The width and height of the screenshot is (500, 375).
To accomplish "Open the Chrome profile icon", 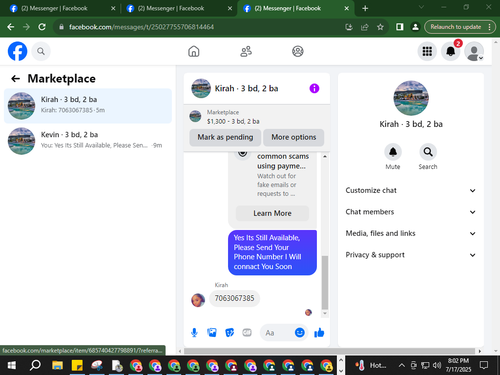I will [x=415, y=27].
